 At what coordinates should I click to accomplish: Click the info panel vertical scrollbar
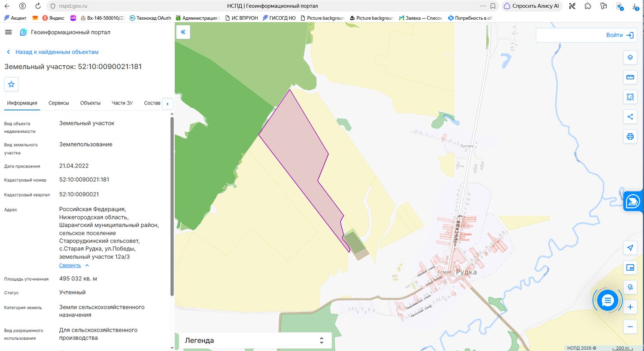point(172,206)
